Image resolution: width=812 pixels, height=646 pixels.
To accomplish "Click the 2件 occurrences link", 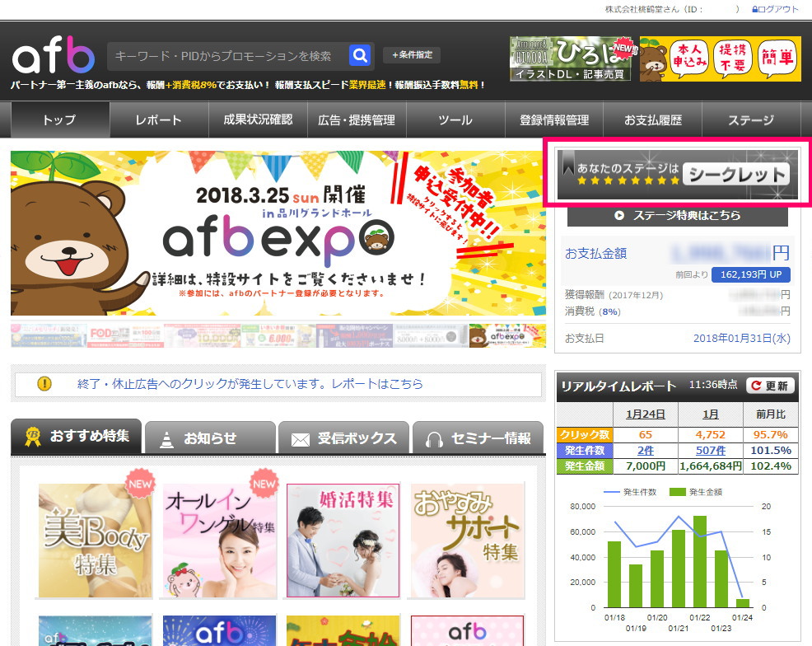I will click(646, 451).
